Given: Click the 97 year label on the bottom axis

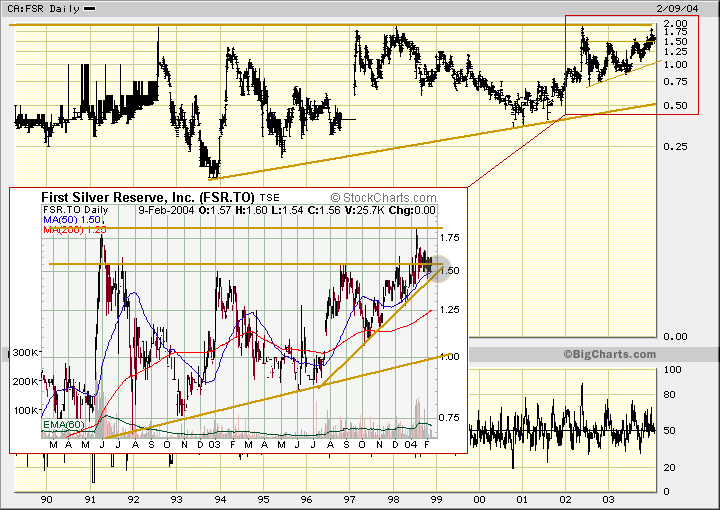Looking at the screenshot, I should point(349,500).
